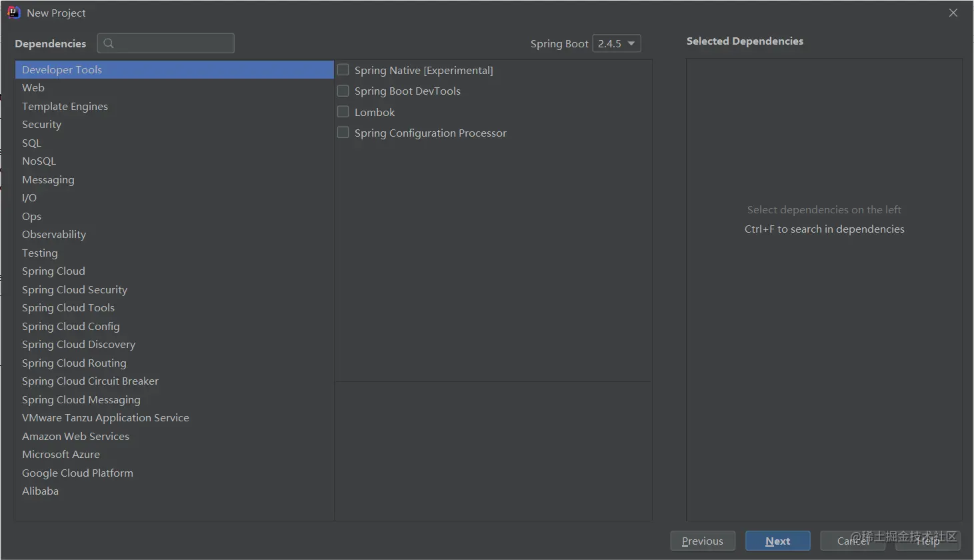Focus the dependencies search field
The image size is (974, 560).
point(166,43)
